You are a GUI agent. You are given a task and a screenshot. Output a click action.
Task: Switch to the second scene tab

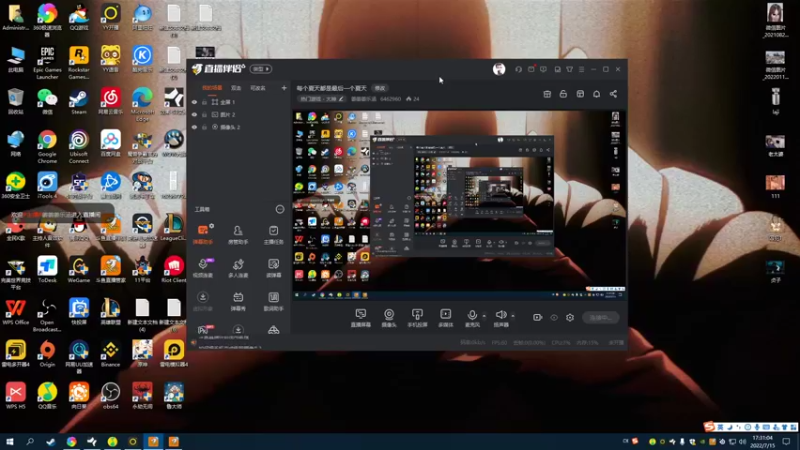tap(236, 88)
